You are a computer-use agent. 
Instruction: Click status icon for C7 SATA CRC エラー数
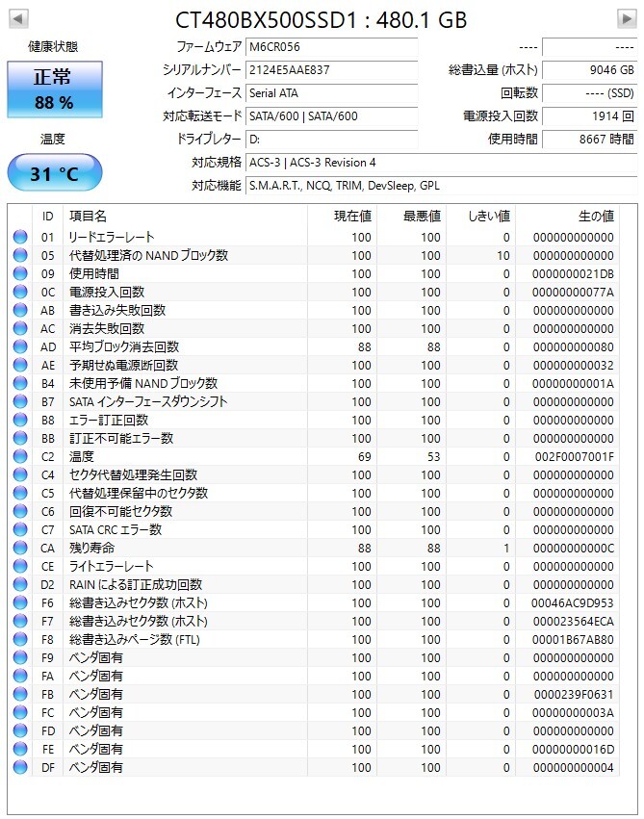pos(20,529)
